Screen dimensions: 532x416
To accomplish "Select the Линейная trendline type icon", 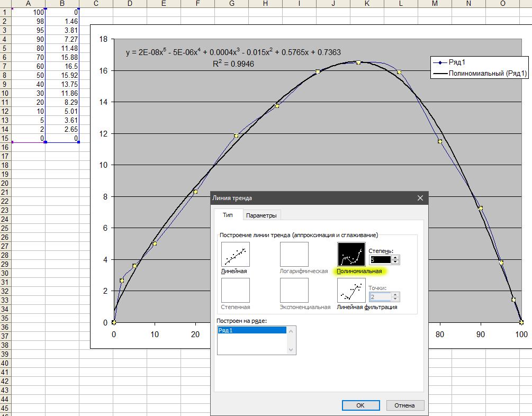I will pos(236,254).
